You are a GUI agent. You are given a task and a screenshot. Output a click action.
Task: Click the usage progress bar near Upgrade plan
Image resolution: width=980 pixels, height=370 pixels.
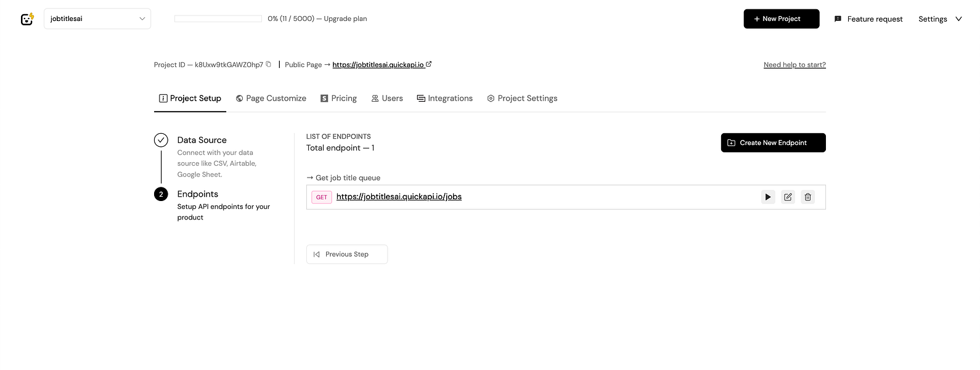pyautogui.click(x=218, y=18)
